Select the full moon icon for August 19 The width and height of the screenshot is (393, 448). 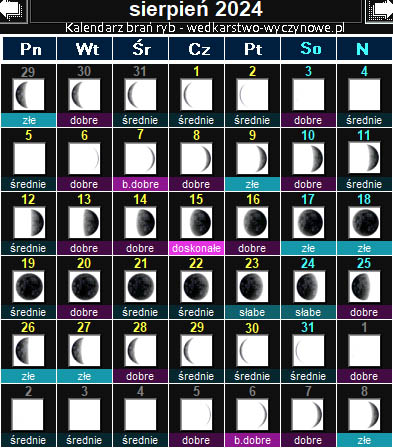coord(28,287)
